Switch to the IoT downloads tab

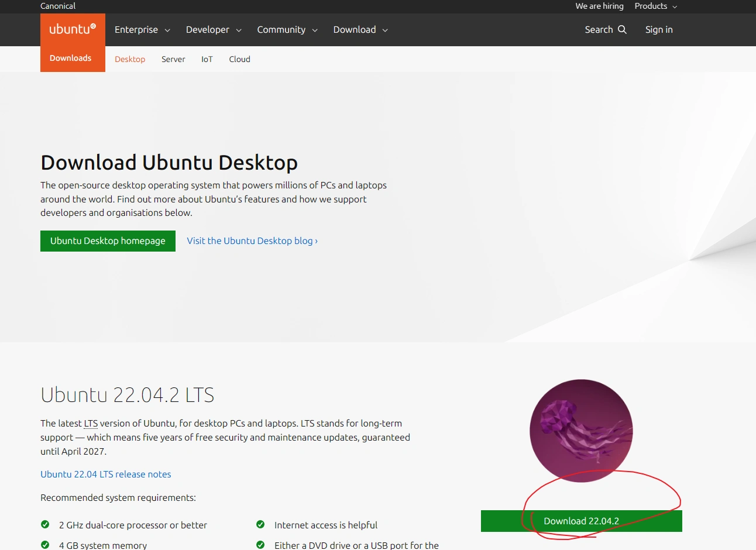coord(207,59)
